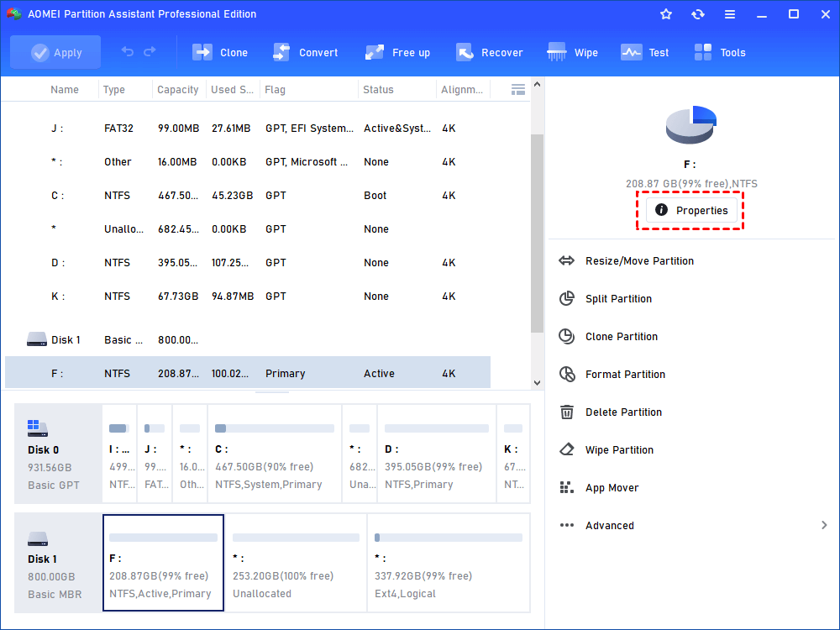Screen dimensions: 840x630
Task: Open the Clone menu
Action: click(219, 52)
